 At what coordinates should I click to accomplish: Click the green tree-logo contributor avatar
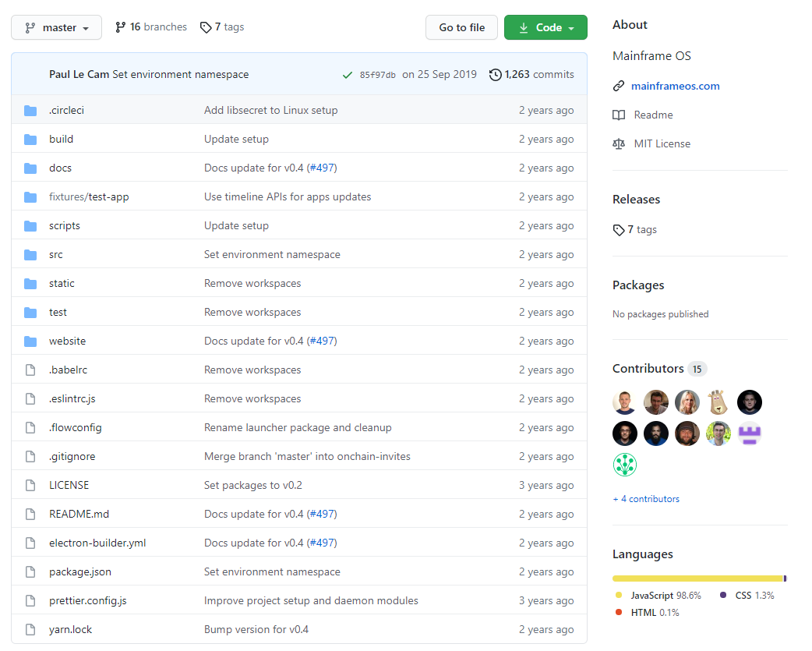pyautogui.click(x=625, y=465)
